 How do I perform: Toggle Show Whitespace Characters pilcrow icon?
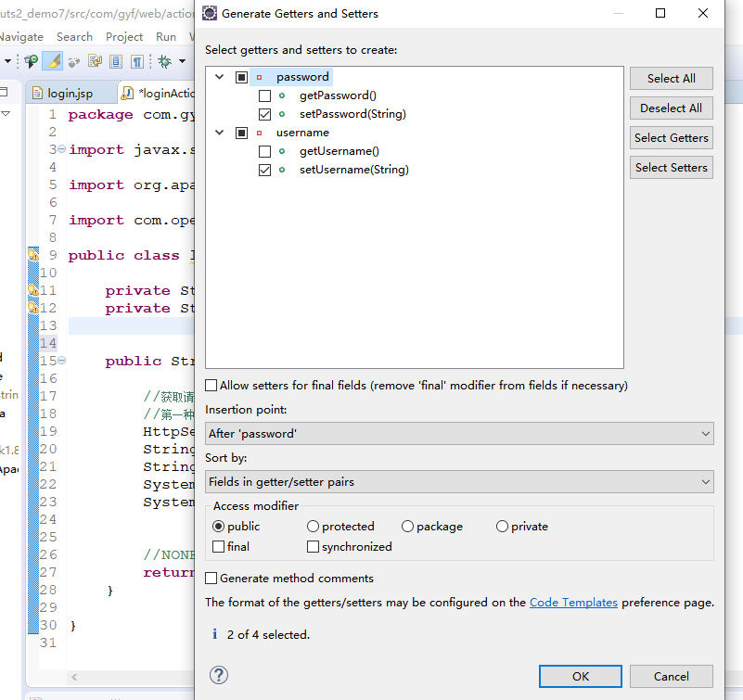[137, 61]
